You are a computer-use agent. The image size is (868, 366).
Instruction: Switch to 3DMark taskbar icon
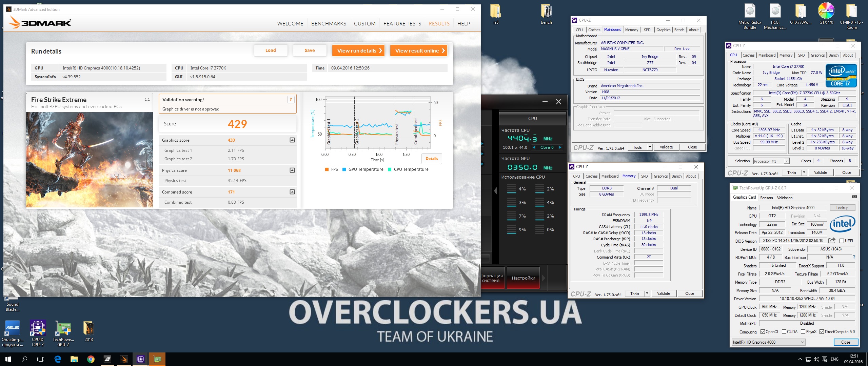click(124, 359)
